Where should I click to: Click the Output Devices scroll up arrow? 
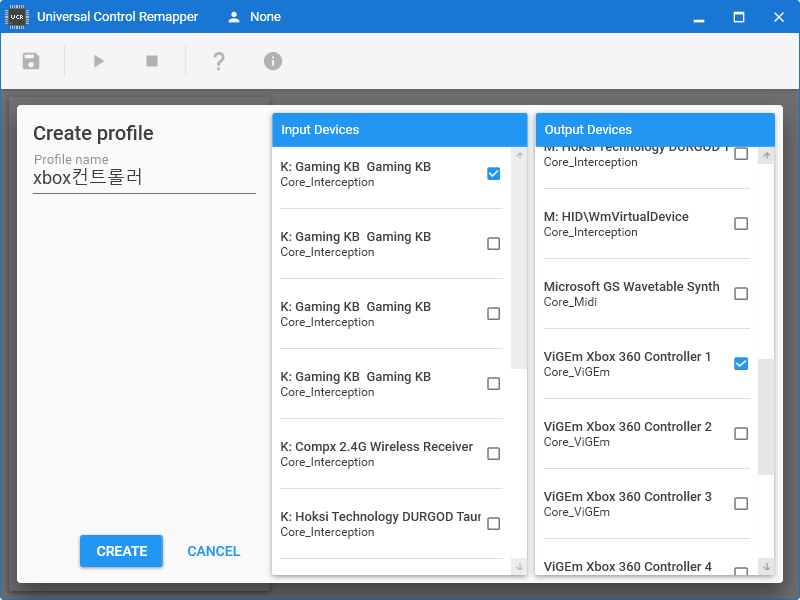(x=766, y=156)
